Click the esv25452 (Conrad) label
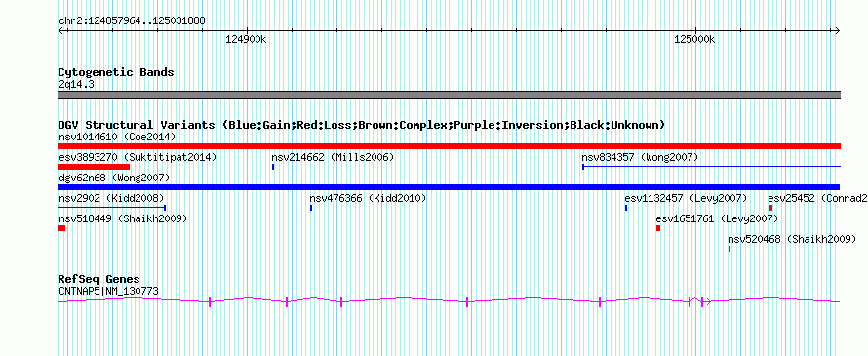 click(817, 198)
